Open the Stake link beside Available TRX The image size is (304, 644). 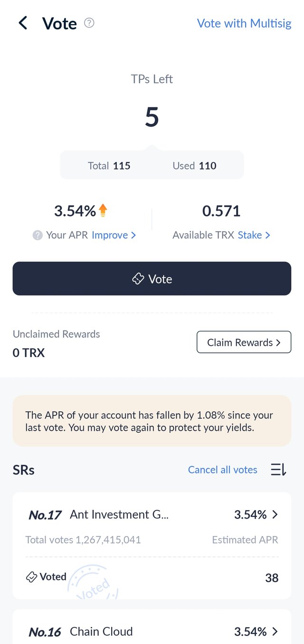click(254, 235)
